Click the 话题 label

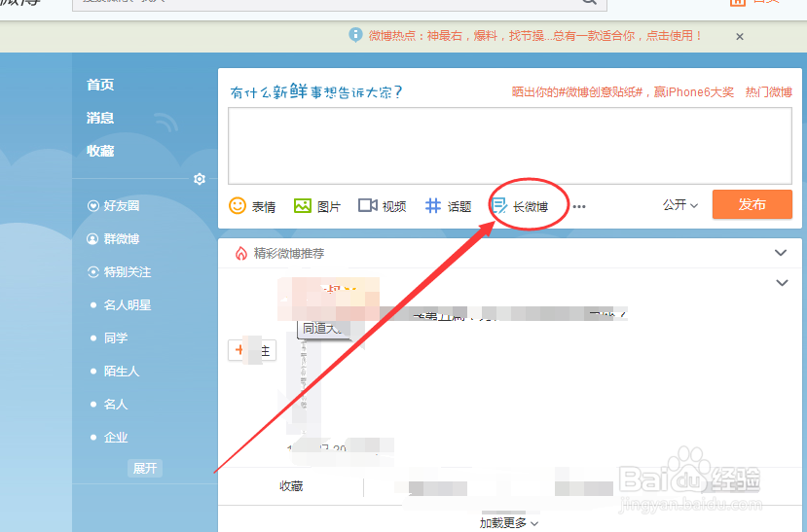point(459,206)
